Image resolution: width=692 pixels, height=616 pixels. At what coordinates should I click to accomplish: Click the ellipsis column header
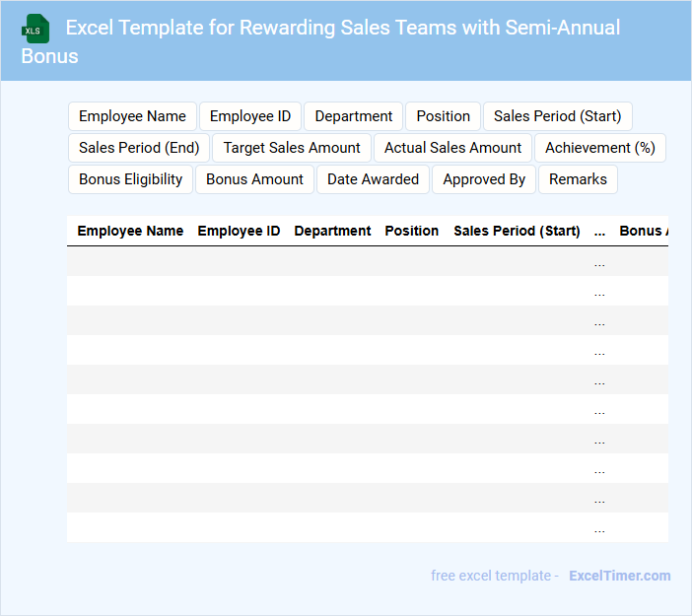point(599,231)
